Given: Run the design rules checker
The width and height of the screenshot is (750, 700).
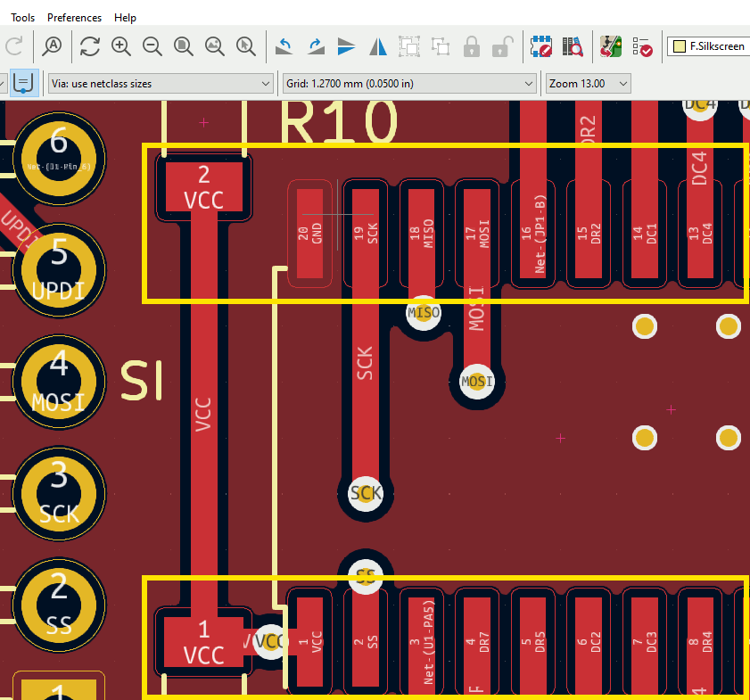Looking at the screenshot, I should [x=642, y=45].
